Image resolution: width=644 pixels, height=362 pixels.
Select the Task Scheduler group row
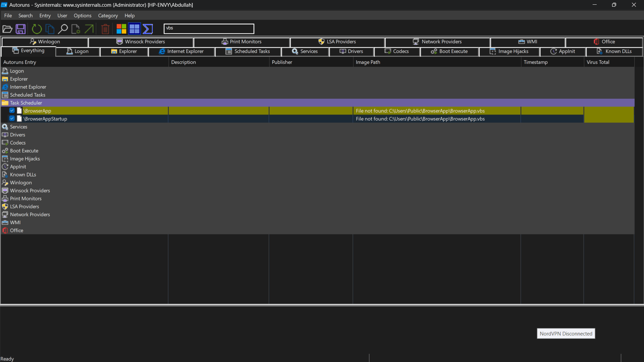(x=317, y=103)
